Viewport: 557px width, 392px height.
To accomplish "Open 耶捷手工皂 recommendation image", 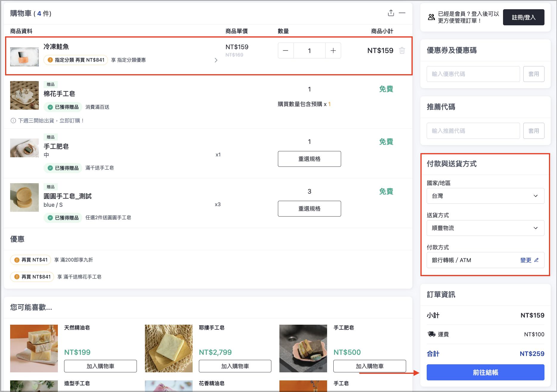I will (169, 349).
